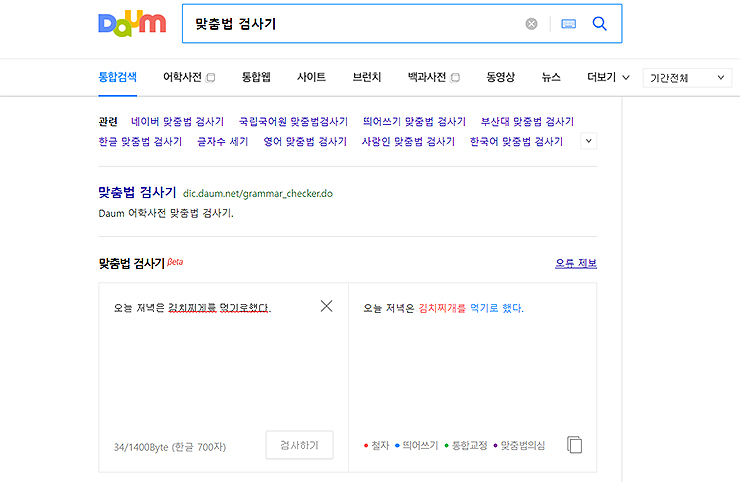Switch to the 통합웹 tab
This screenshot has height=482, width=740.
click(256, 77)
